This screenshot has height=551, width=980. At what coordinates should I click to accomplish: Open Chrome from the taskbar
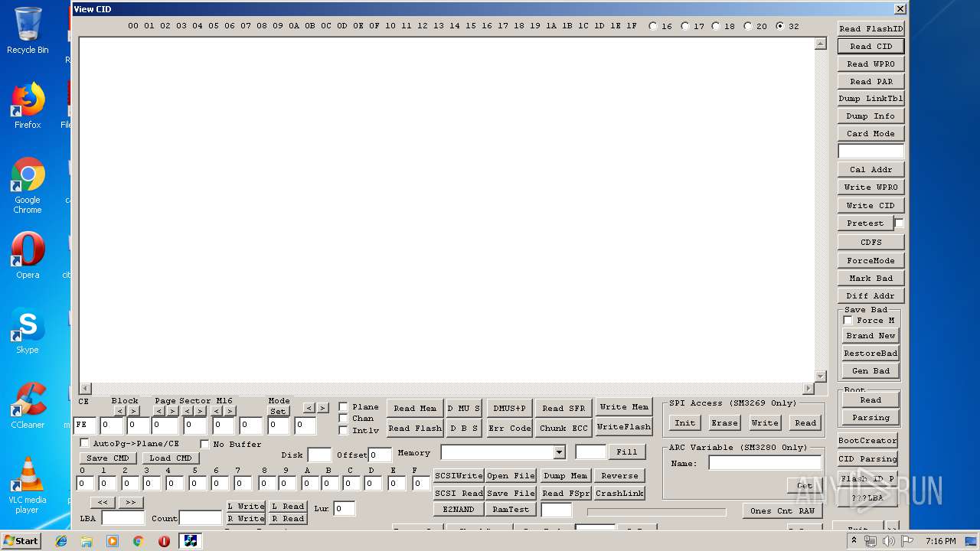pos(138,541)
